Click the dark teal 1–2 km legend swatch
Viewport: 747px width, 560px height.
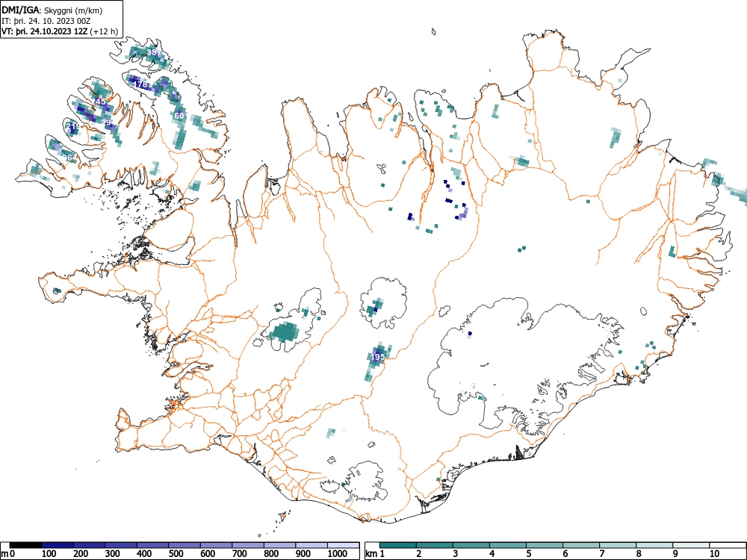coord(398,545)
